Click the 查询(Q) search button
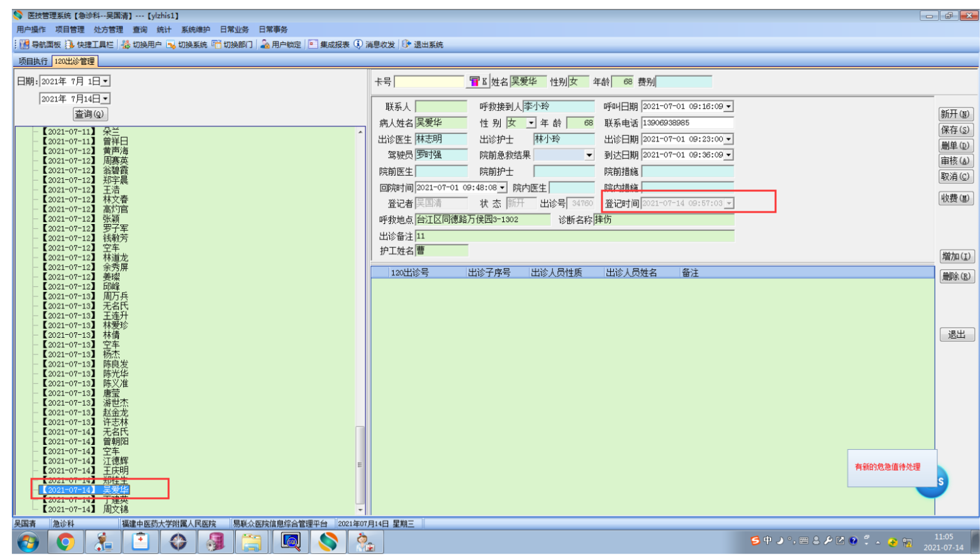 point(91,114)
